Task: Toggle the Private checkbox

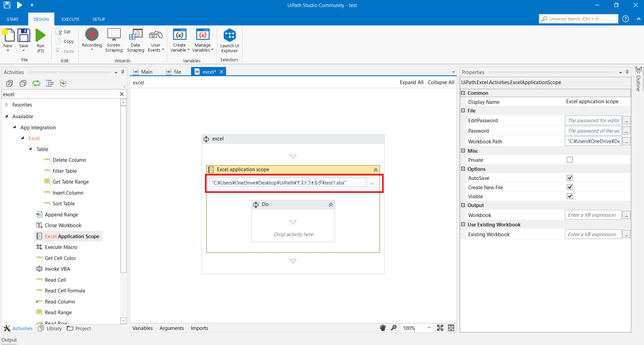Action: click(x=570, y=160)
